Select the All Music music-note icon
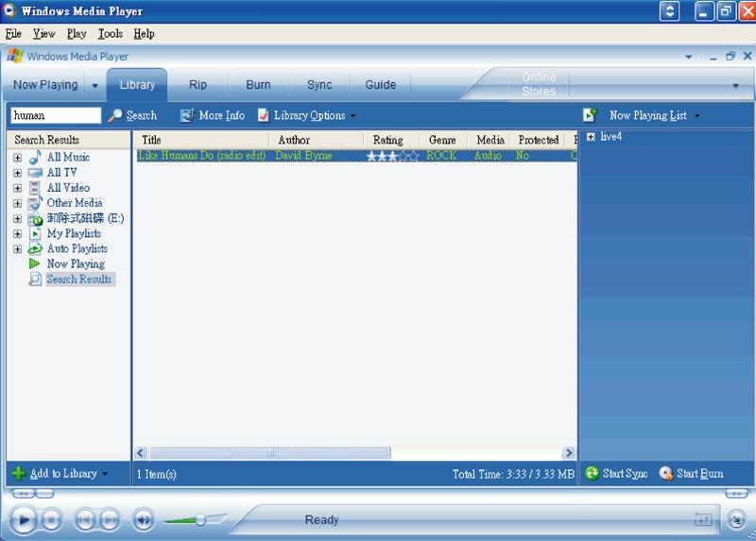Viewport: 756px width, 541px height. 35,157
